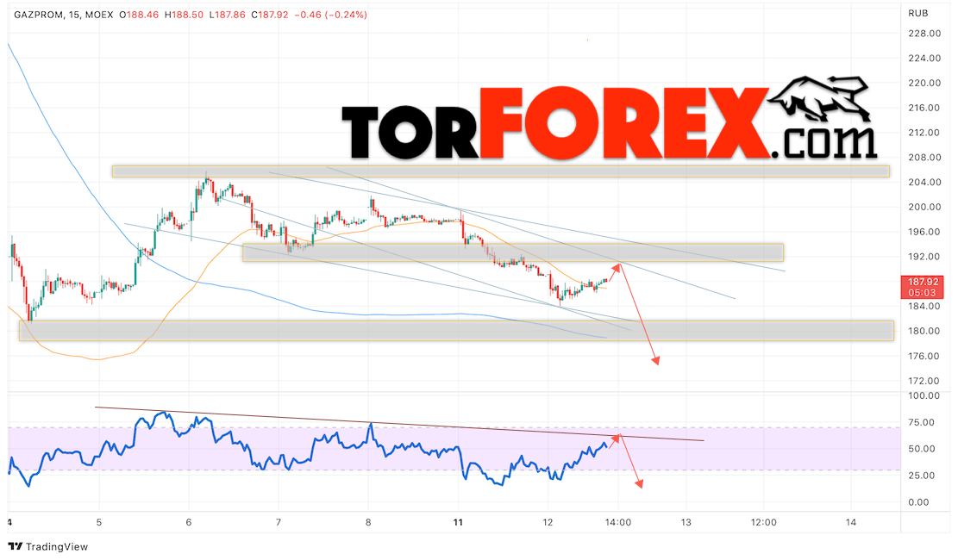
Task: Click the RSI 25.00 scale value
Action: (x=922, y=476)
